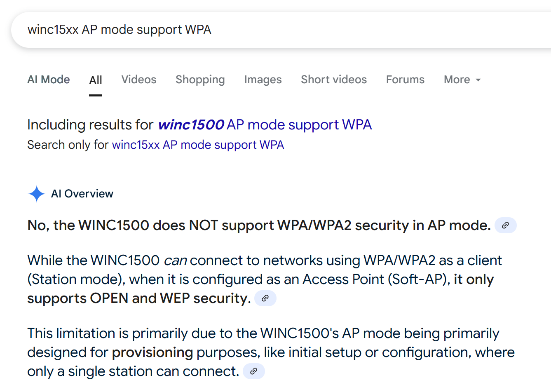Select the All results tab

(x=96, y=80)
